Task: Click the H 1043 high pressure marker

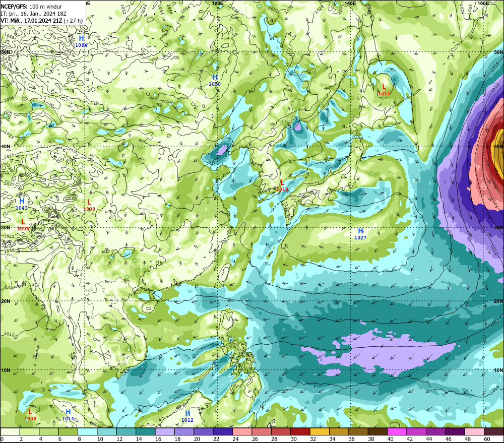Action: point(22,204)
